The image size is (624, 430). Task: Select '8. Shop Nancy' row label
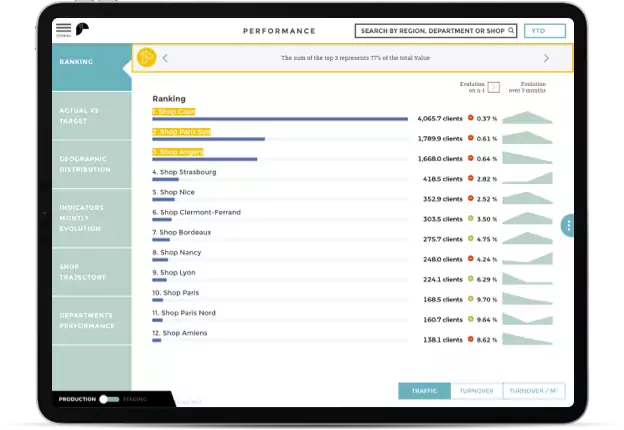tap(177, 253)
